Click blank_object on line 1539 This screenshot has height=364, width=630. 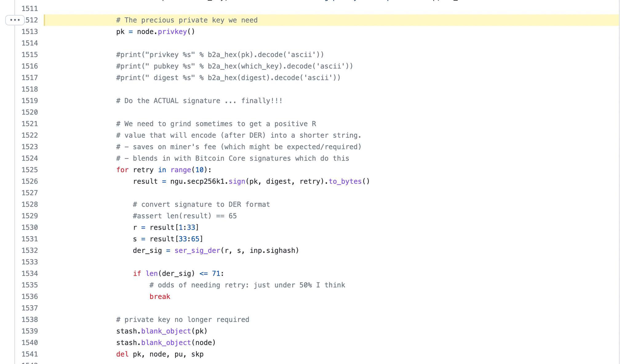(166, 331)
